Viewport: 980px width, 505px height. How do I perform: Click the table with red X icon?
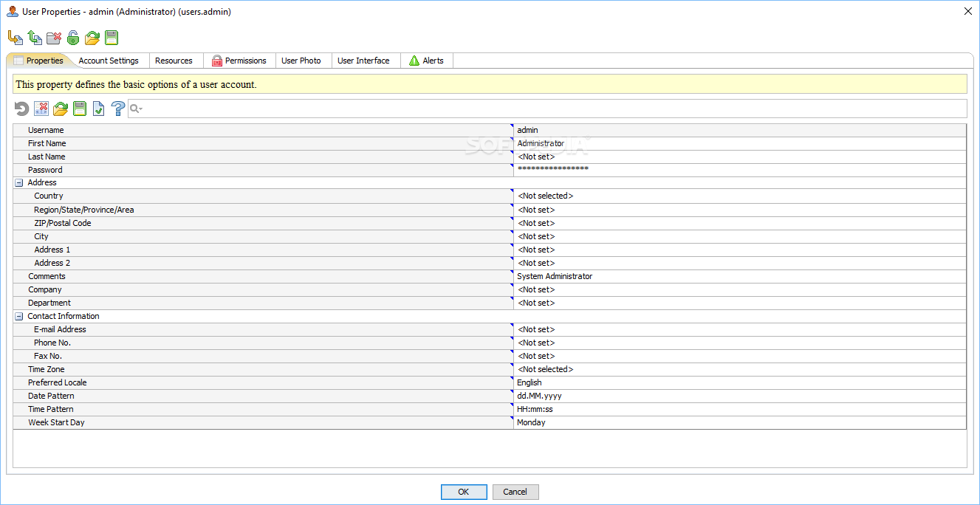coord(41,109)
